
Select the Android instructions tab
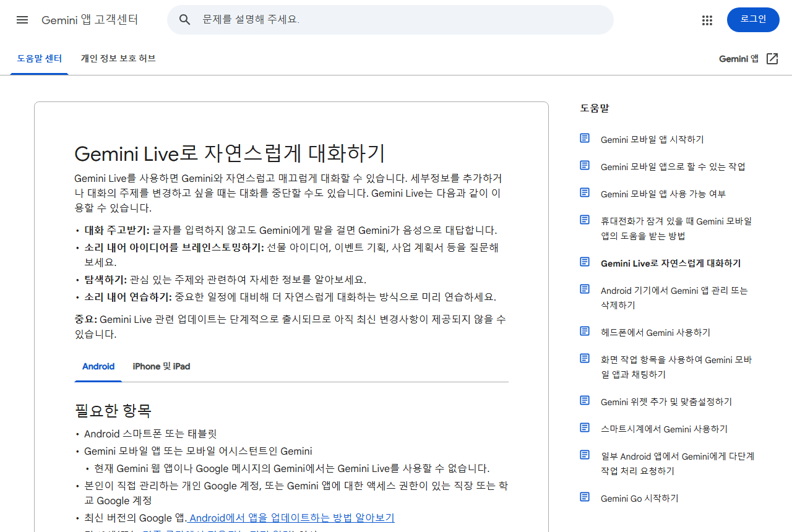(x=98, y=366)
